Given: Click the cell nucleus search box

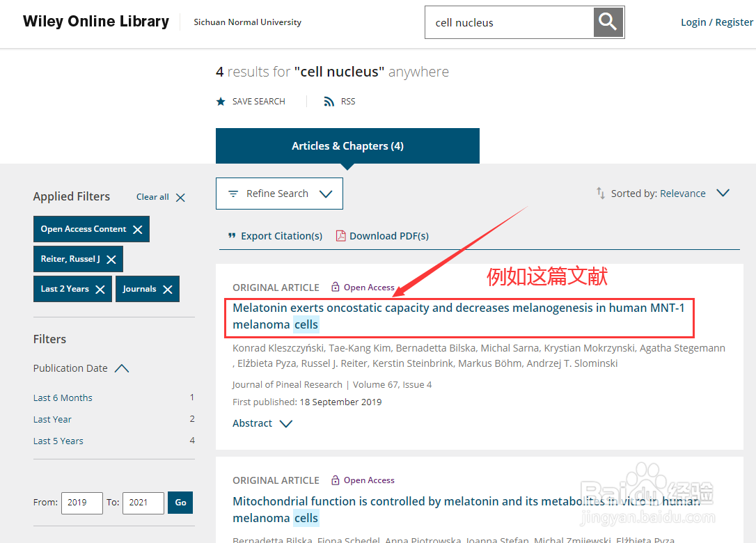Looking at the screenshot, I should pyautogui.click(x=509, y=23).
